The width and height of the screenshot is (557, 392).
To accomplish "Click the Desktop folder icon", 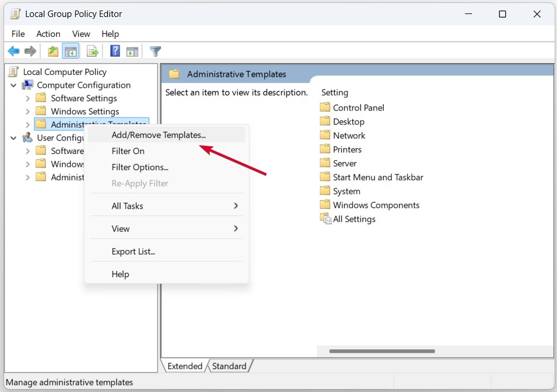I will [x=324, y=121].
